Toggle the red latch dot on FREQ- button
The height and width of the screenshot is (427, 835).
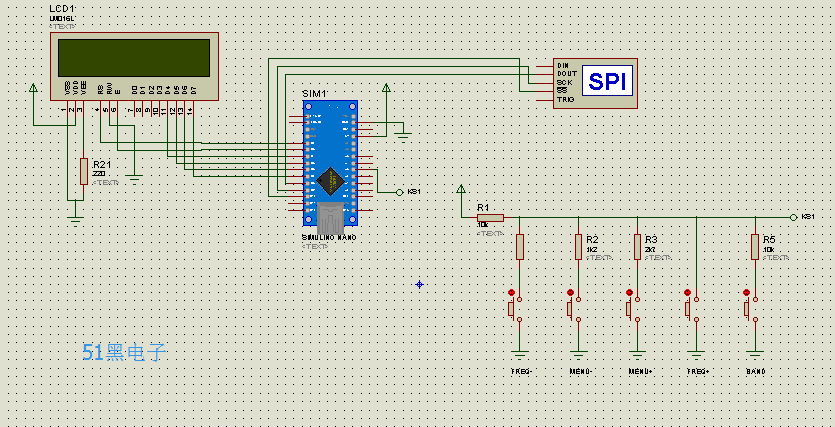pos(511,292)
